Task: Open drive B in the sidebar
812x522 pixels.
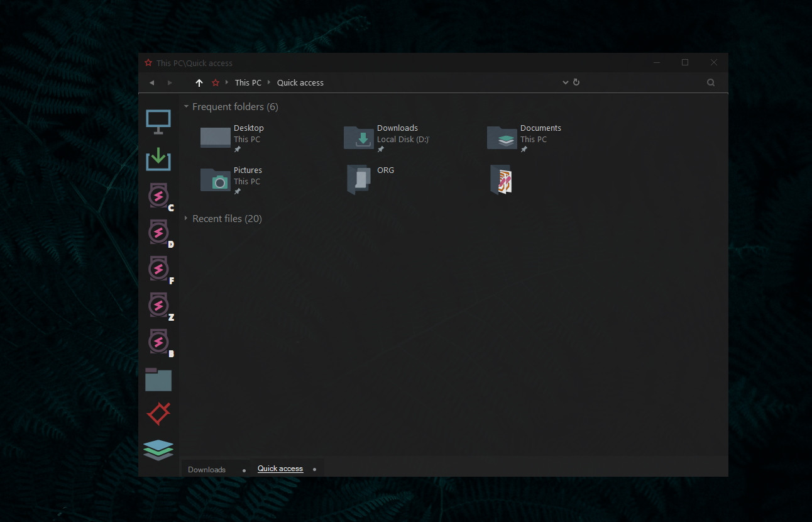Action: click(x=160, y=342)
